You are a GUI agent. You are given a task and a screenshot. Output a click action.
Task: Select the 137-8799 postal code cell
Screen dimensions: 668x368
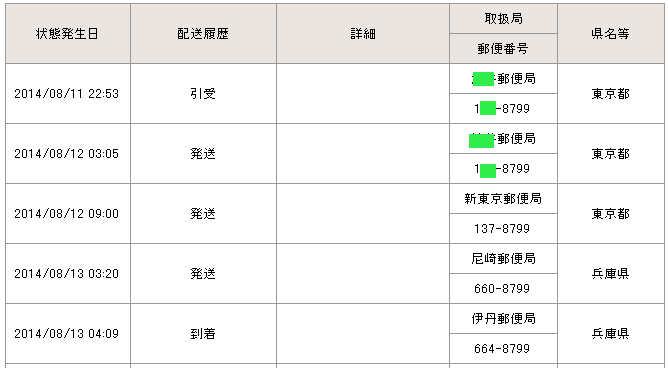[503, 229]
